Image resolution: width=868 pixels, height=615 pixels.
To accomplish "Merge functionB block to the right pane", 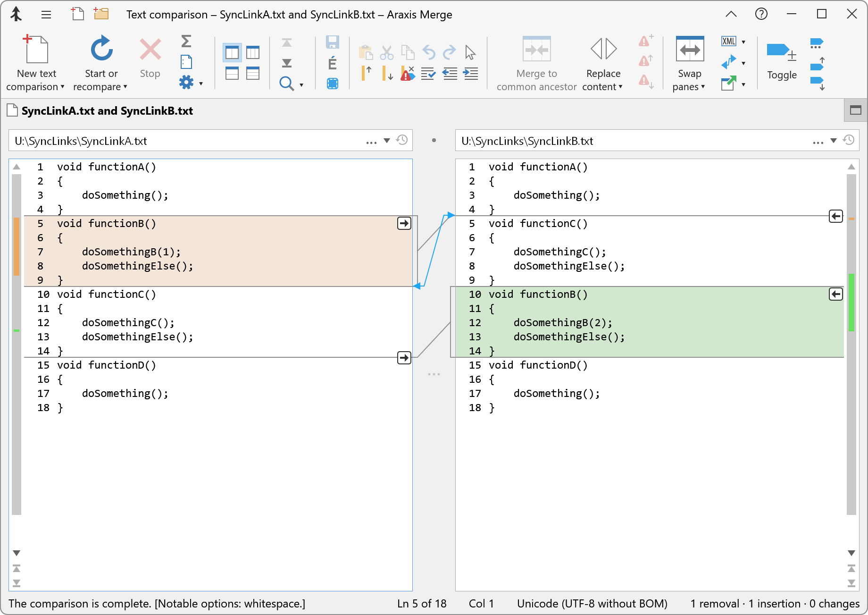I will pos(404,223).
